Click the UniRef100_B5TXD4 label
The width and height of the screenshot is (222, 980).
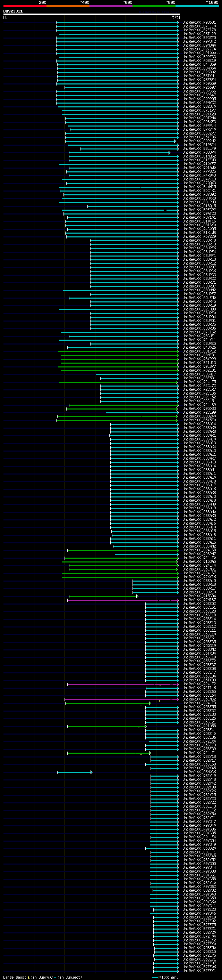pyautogui.click(x=199, y=654)
